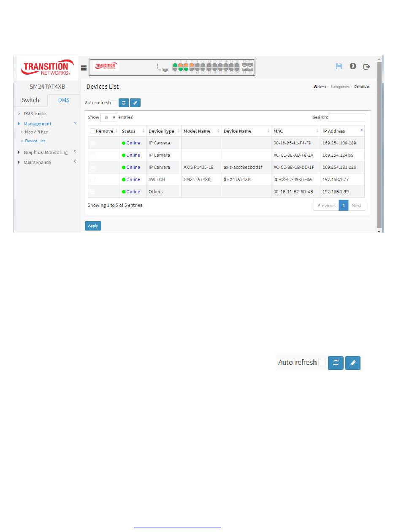Tick Remove checkbox for first IP Camera row
Image resolution: width=401 pixels, height=532 pixels.
point(92,143)
